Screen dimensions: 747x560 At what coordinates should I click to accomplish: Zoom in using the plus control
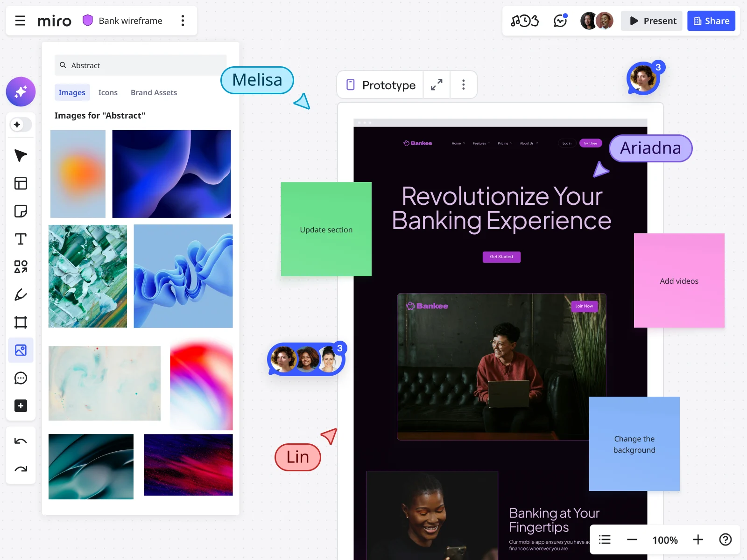[698, 540]
